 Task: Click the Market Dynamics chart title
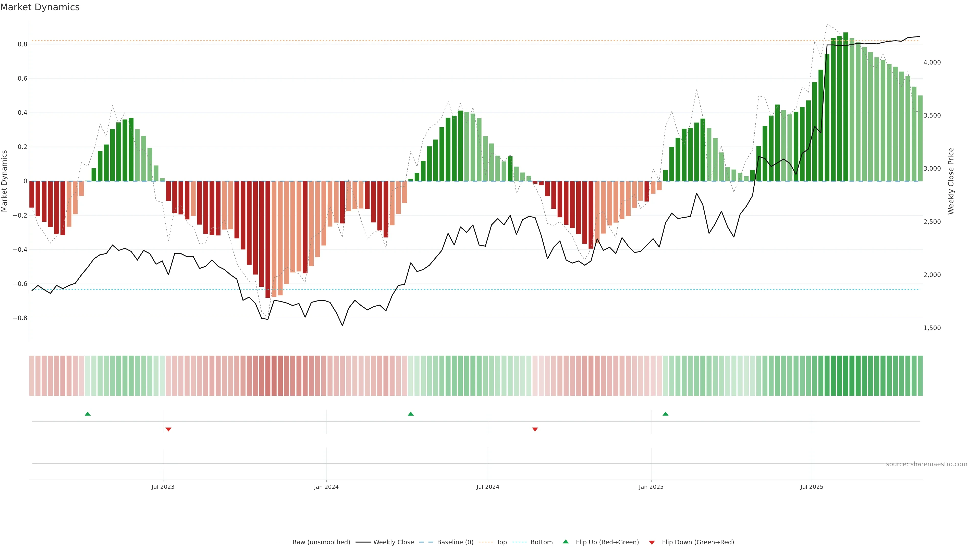tap(40, 7)
